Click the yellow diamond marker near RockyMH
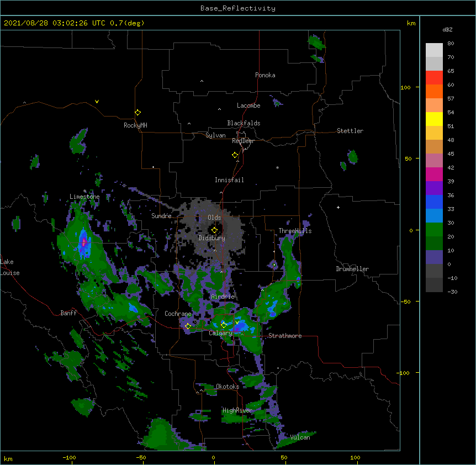 click(x=137, y=113)
